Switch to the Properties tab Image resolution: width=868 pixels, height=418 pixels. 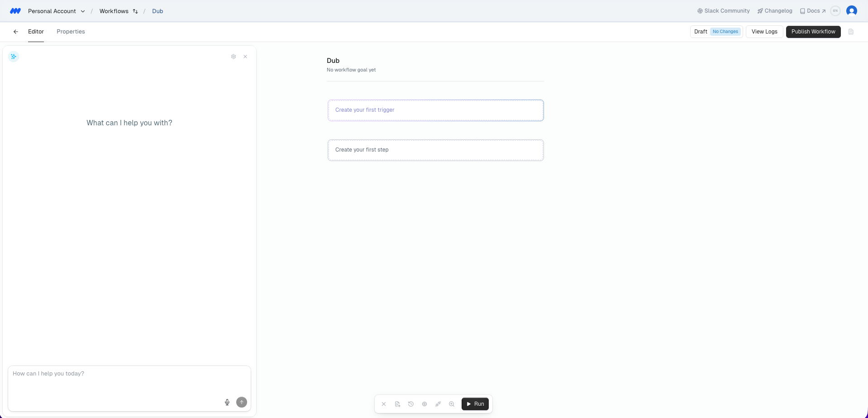coord(71,32)
